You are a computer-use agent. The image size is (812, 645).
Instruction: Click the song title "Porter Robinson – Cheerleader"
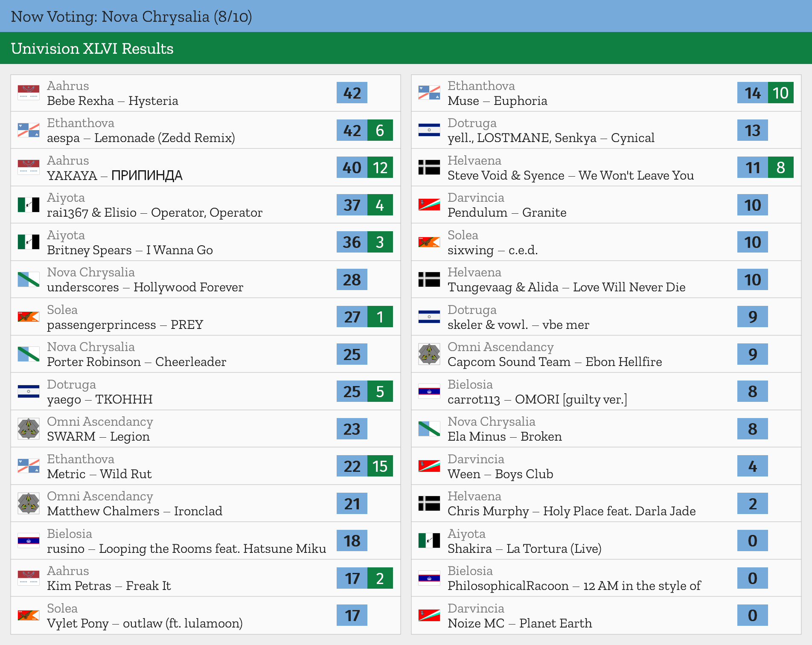(137, 362)
